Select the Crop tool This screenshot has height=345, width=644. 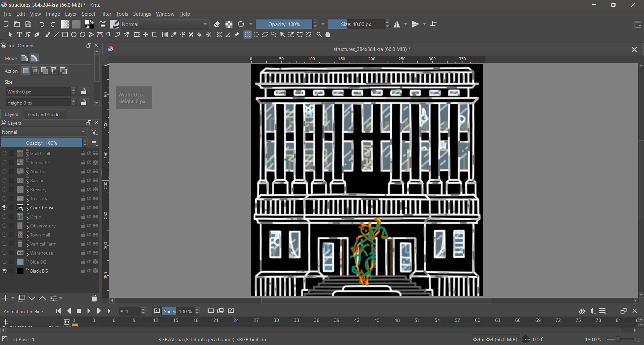(x=155, y=35)
